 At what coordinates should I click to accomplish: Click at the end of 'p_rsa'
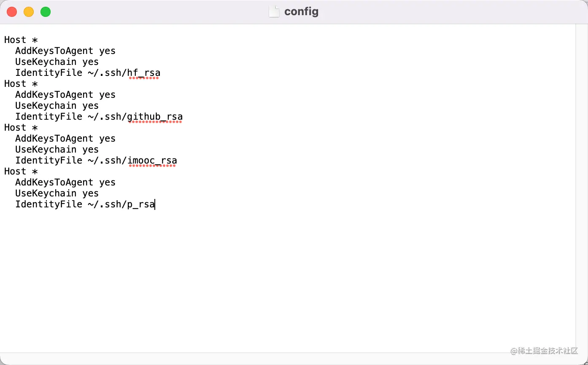(154, 204)
